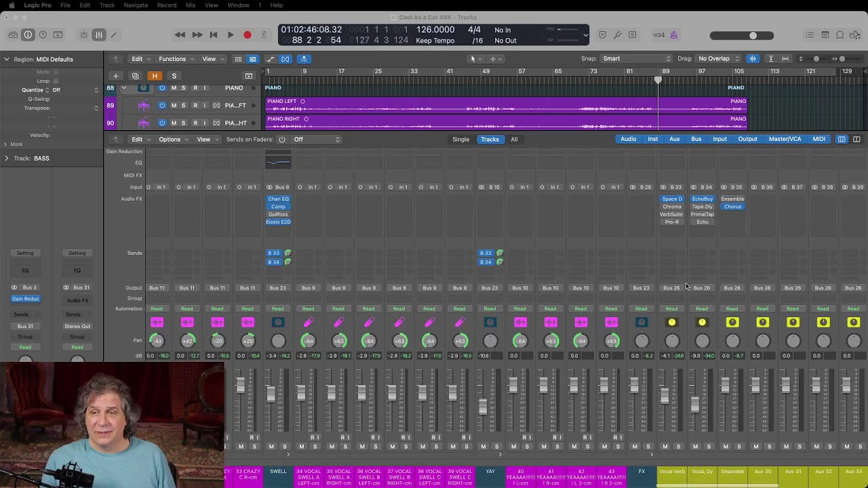This screenshot has width=868, height=488.
Task: Open the Functions menu in Tracks area
Action: (x=176, y=59)
